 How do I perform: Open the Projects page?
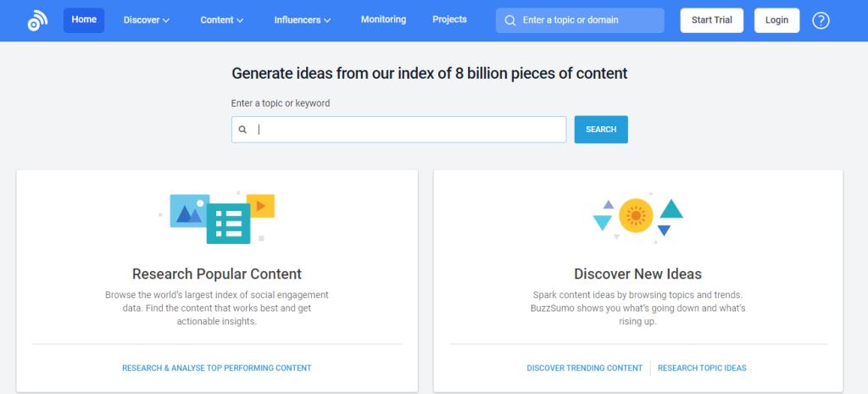(x=449, y=20)
